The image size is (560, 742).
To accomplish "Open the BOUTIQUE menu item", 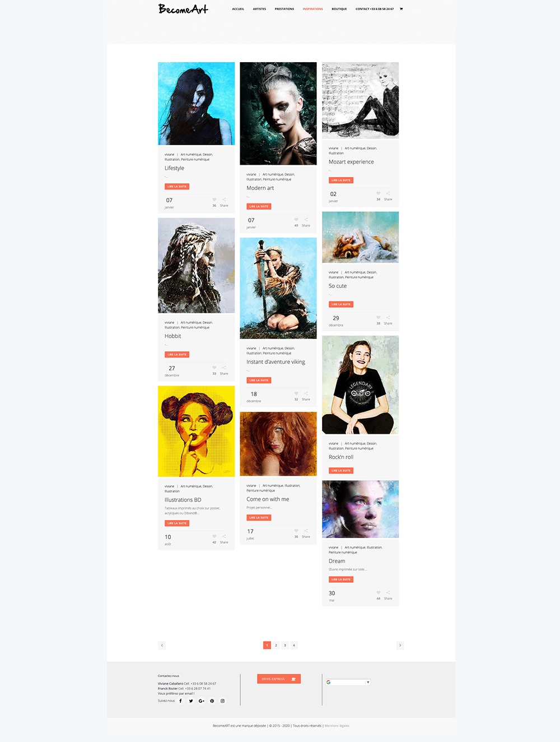I will tap(339, 9).
